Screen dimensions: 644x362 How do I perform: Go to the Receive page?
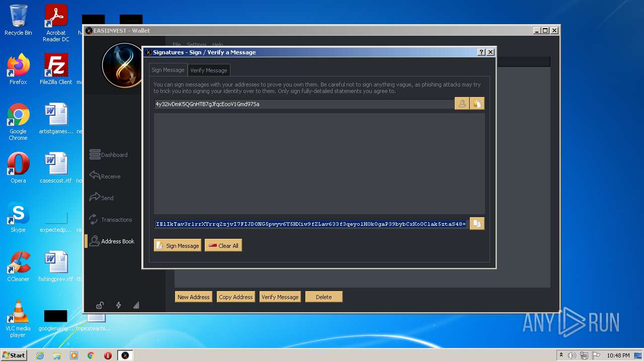click(105, 176)
